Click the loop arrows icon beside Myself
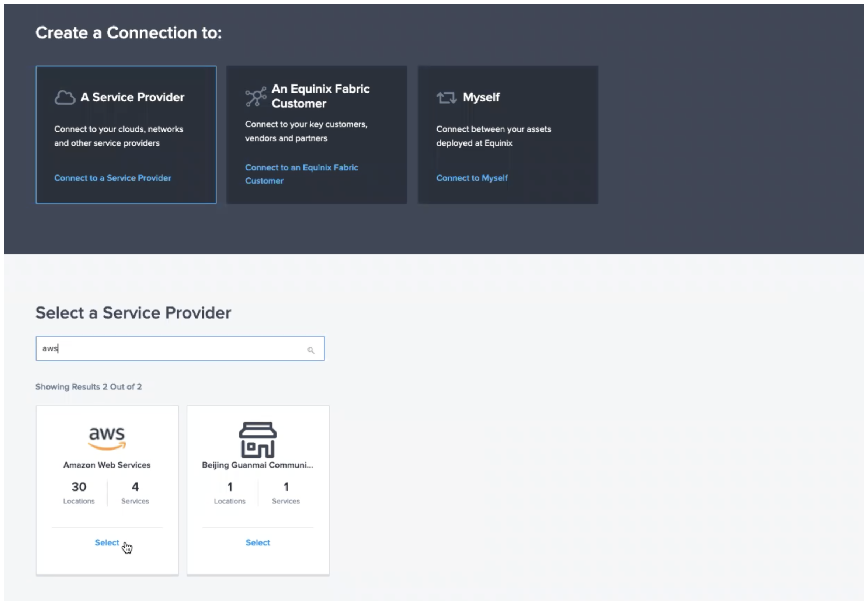Screen dimensions: 868x607 tap(447, 98)
